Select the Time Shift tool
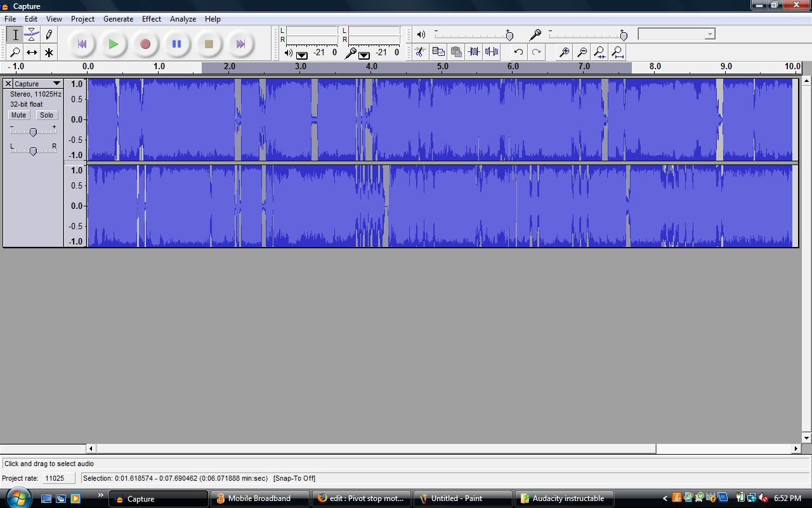Viewport: 812px width, 508px height. (32, 52)
